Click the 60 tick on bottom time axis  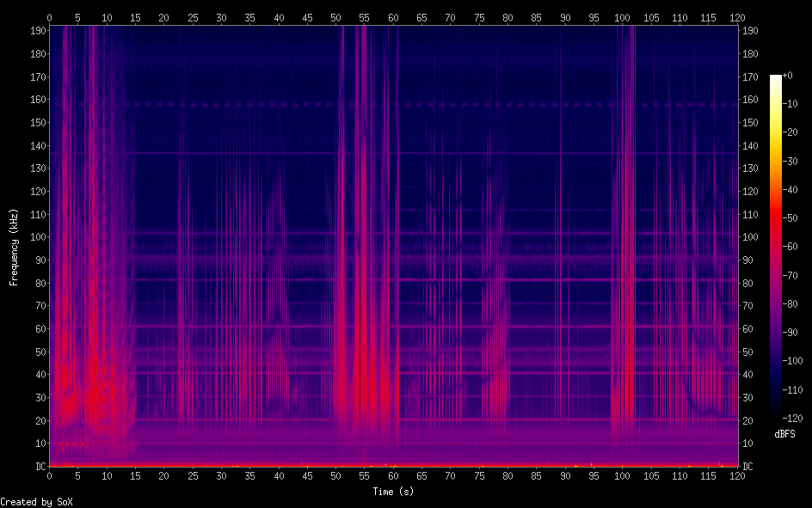[x=393, y=475]
